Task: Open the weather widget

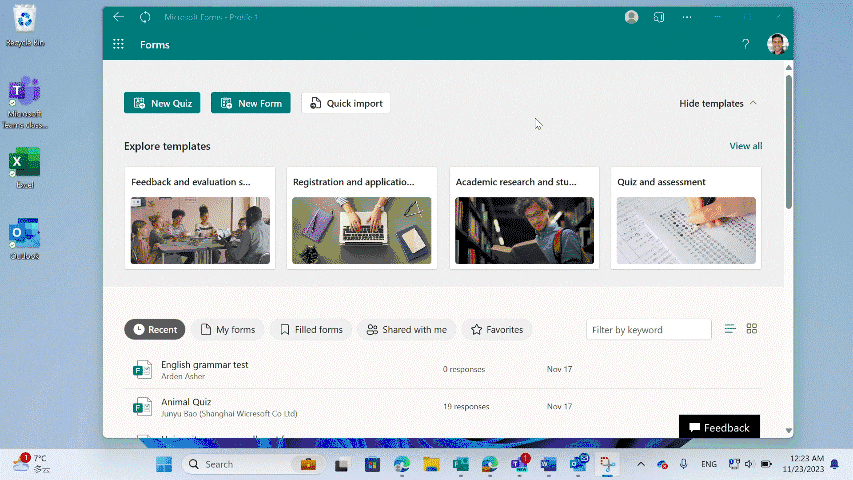Action: (32, 464)
